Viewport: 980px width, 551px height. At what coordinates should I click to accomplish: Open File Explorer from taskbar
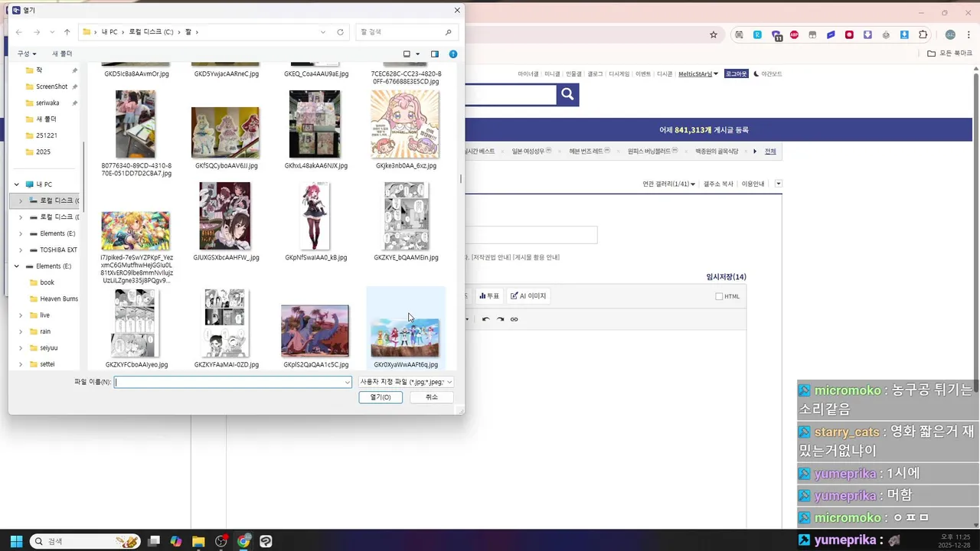pos(198,541)
